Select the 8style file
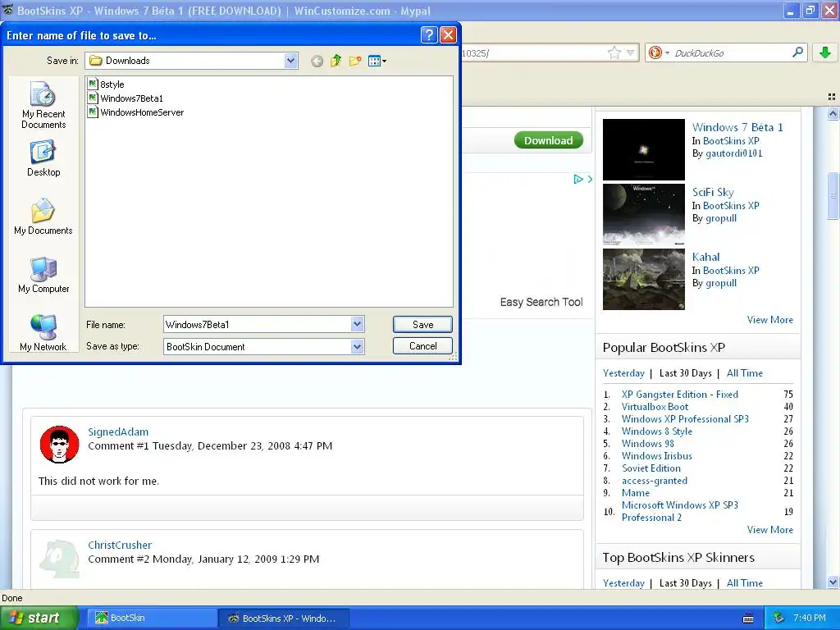 coord(106,84)
